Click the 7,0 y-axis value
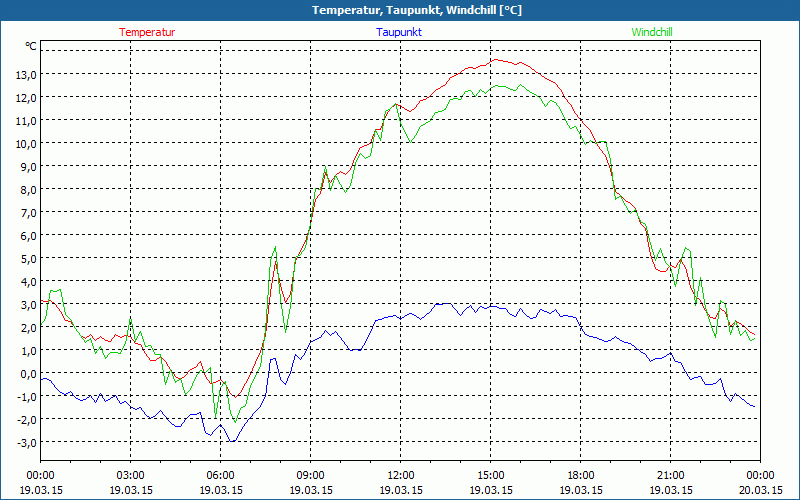This screenshot has width=800, height=500. tap(29, 213)
